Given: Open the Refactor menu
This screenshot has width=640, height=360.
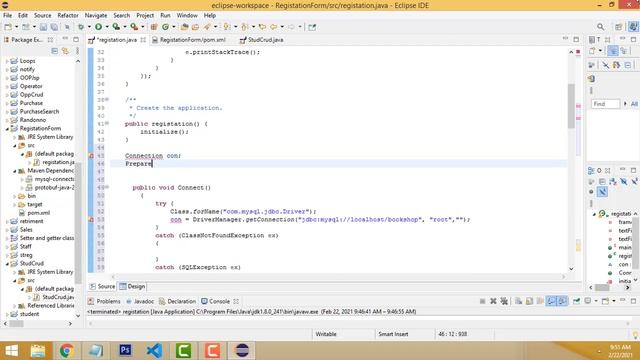Looking at the screenshot, I should pos(68,16).
